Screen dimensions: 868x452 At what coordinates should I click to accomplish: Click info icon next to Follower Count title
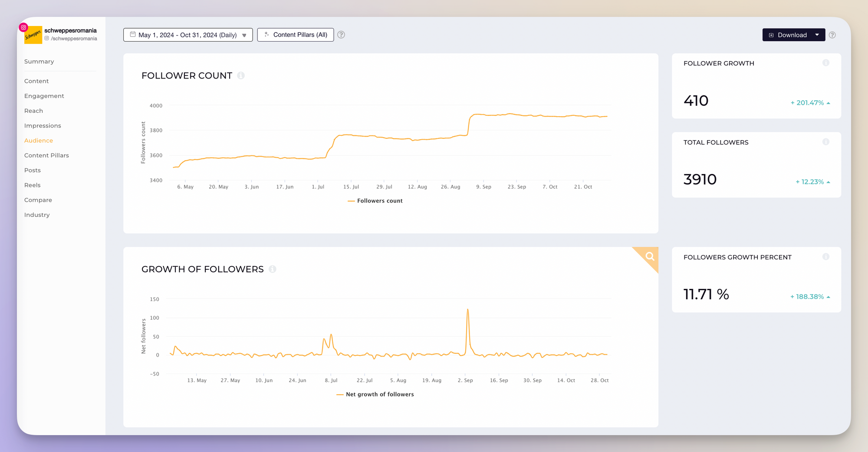coord(241,75)
